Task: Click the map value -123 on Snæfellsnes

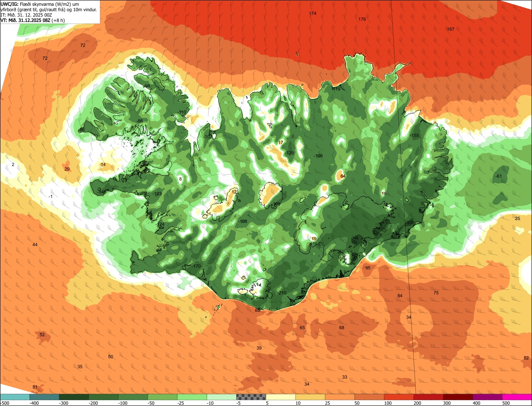Action: (157, 194)
